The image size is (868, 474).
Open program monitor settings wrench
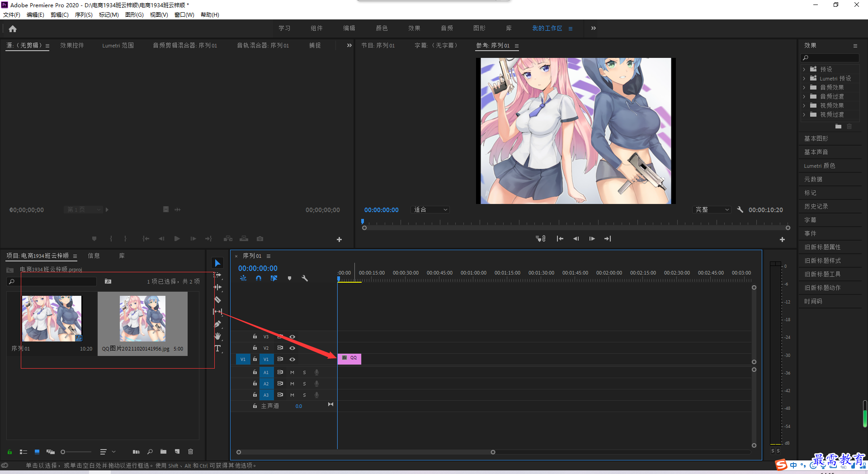(740, 209)
